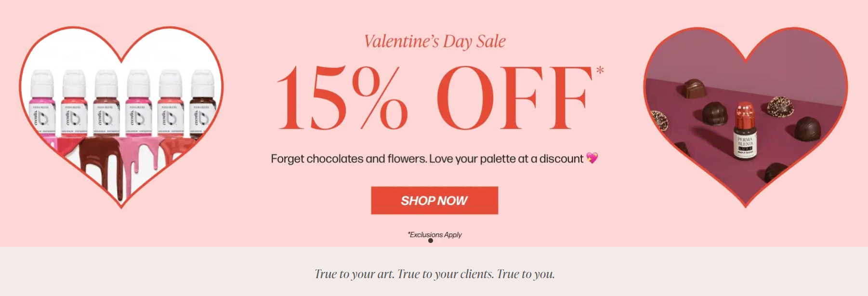Click the sprinkled chocolate truffle right of bottle
This screenshot has width=868, height=296.
779,107
